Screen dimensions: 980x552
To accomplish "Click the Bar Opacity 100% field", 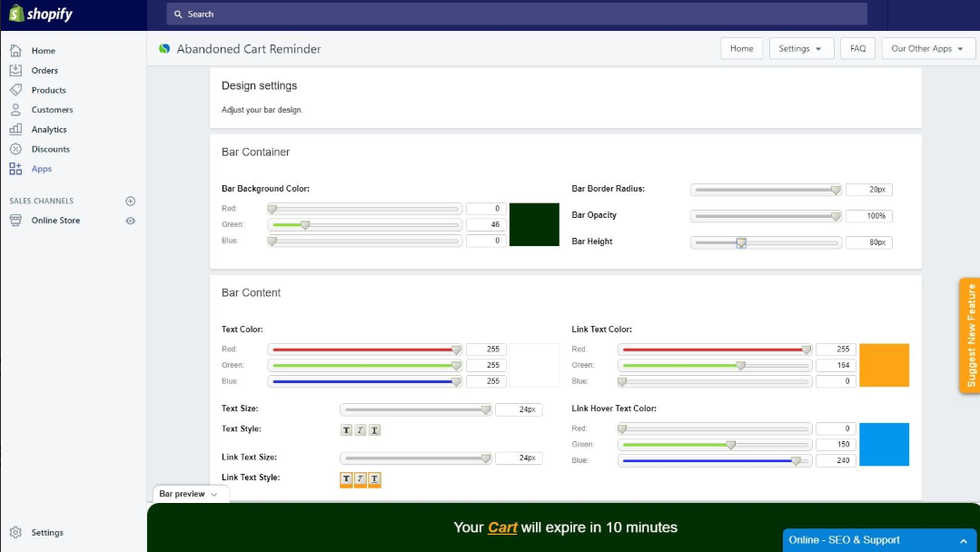I will point(869,216).
